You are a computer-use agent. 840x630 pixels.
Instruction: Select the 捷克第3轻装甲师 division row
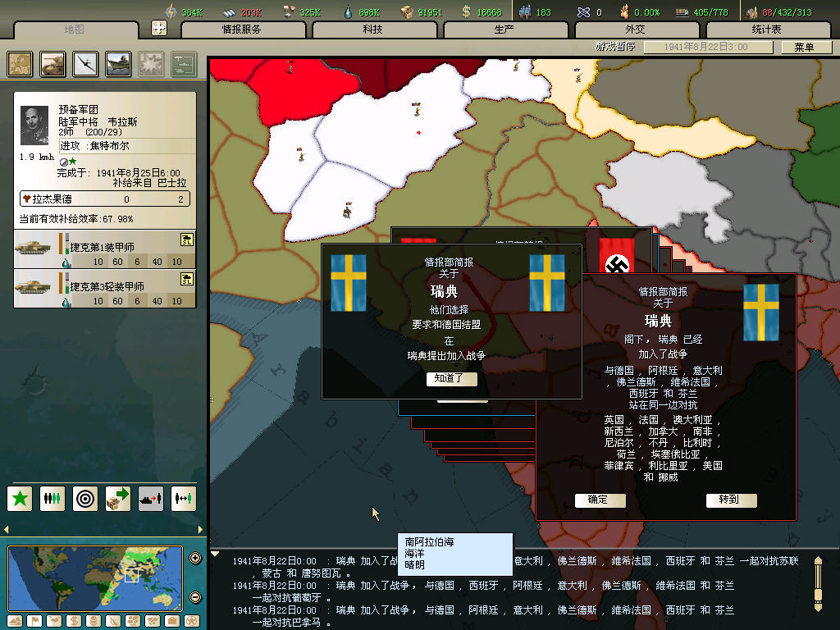coord(104,289)
